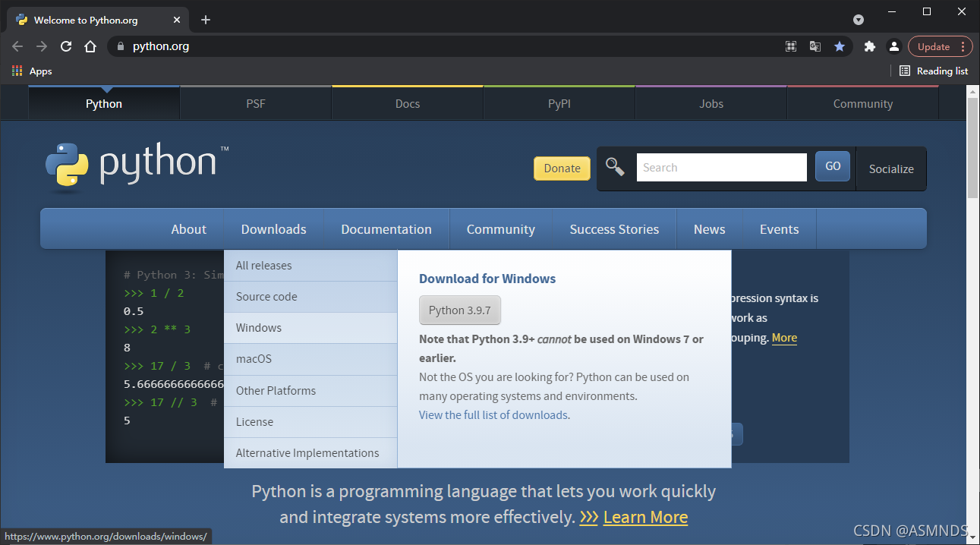Click the Chrome Update button
Screen dimensions: 980x545
pos(940,46)
